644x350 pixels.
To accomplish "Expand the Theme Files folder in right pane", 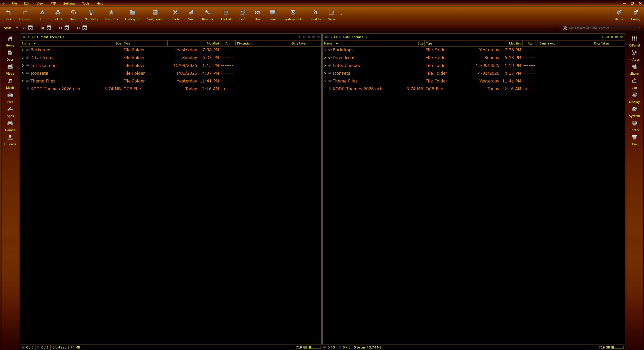I will (325, 81).
